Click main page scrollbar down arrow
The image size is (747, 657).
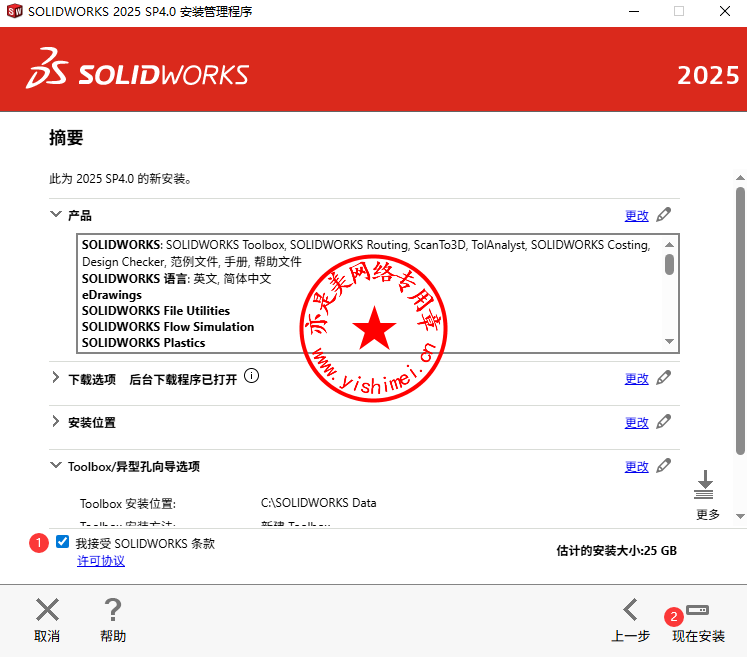point(740,516)
